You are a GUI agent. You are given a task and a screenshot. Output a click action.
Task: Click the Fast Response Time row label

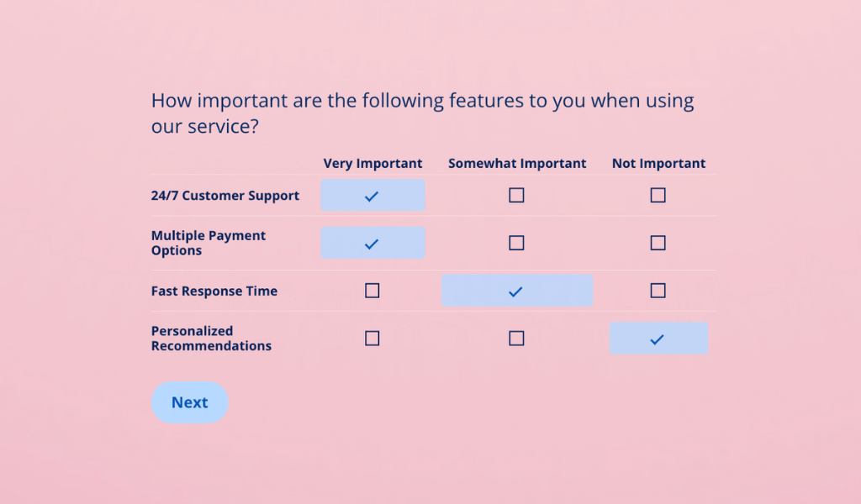[x=214, y=291]
